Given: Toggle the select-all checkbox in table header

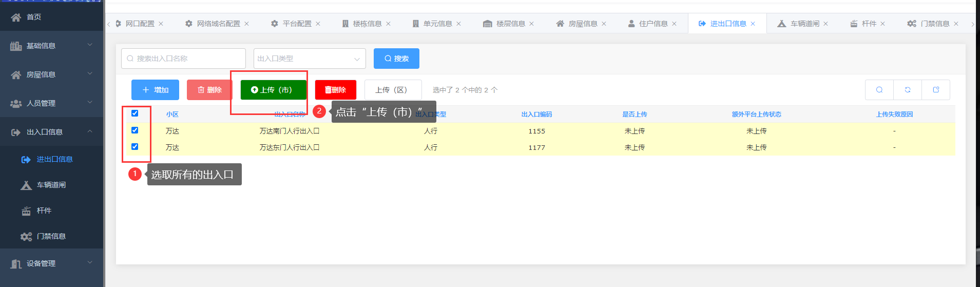Looking at the screenshot, I should point(134,113).
